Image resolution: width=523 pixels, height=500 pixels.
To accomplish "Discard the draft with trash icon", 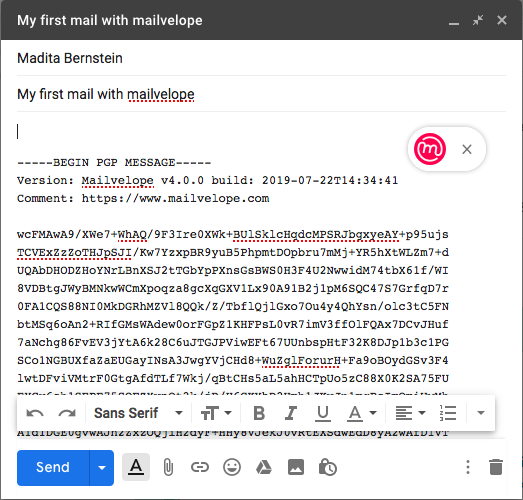I will pyautogui.click(x=496, y=467).
